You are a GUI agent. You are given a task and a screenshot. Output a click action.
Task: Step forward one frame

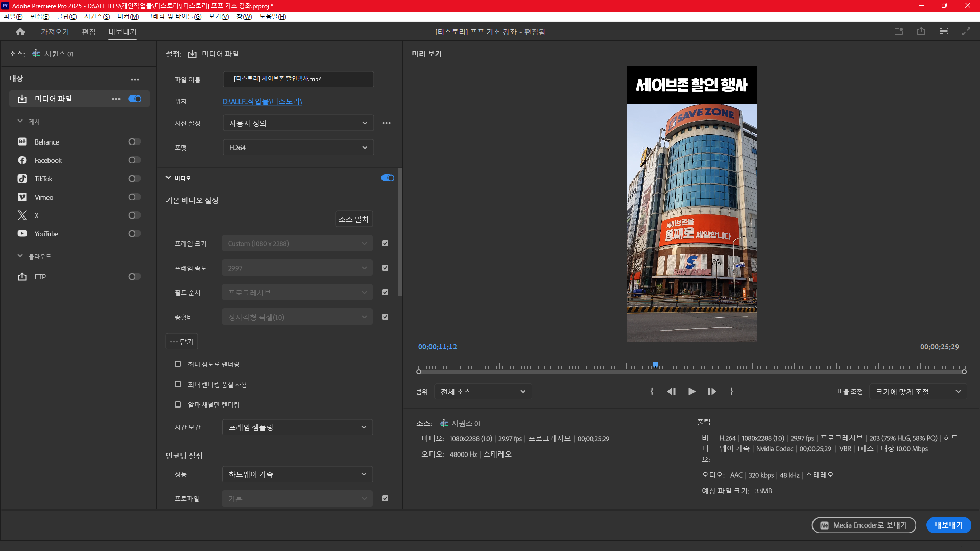[711, 392]
